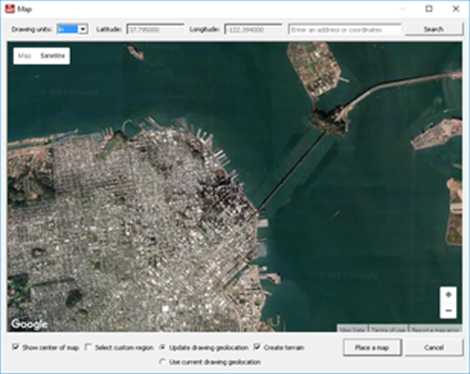Open the Terms of Use link

[388, 329]
